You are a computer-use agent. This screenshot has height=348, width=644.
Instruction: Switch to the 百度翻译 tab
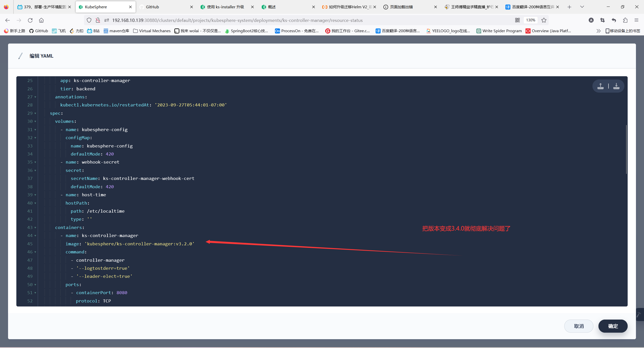pos(532,7)
